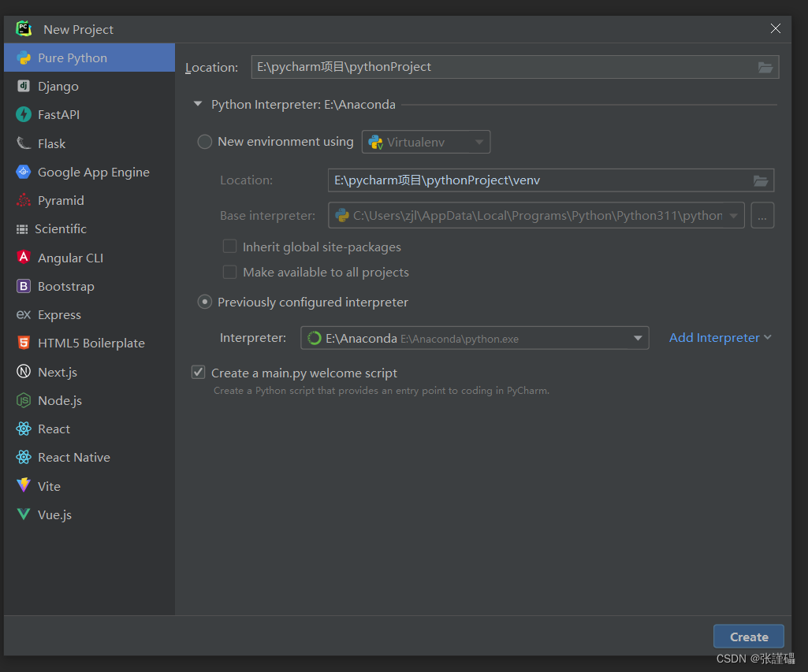Click the Flask horn icon
This screenshot has width=808, height=672.
click(24, 143)
